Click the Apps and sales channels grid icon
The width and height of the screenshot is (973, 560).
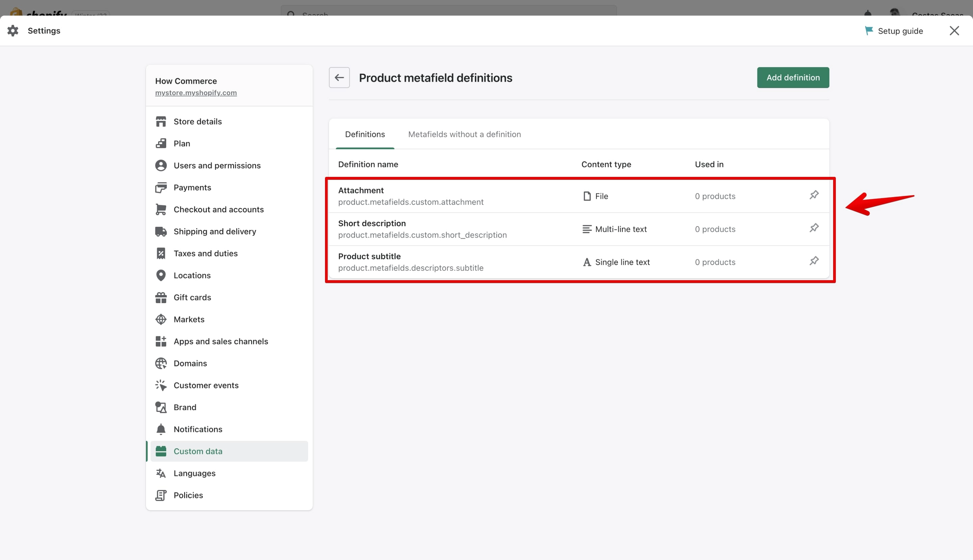[161, 341]
